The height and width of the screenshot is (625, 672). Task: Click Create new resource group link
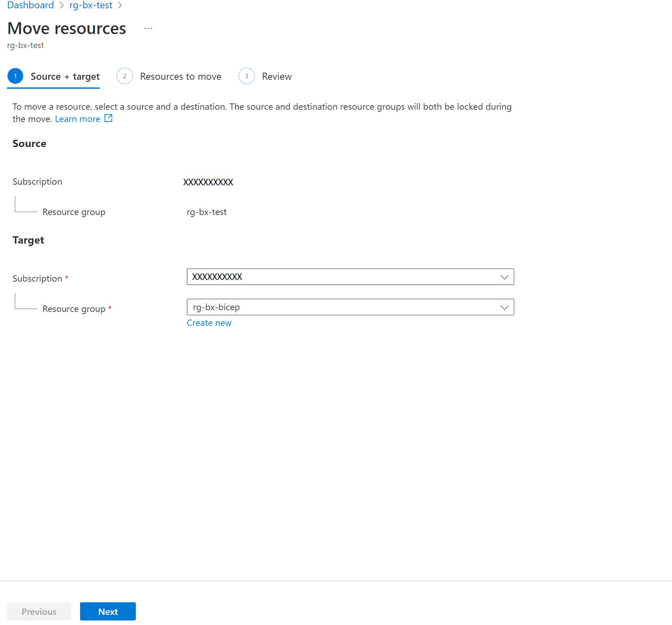209,323
